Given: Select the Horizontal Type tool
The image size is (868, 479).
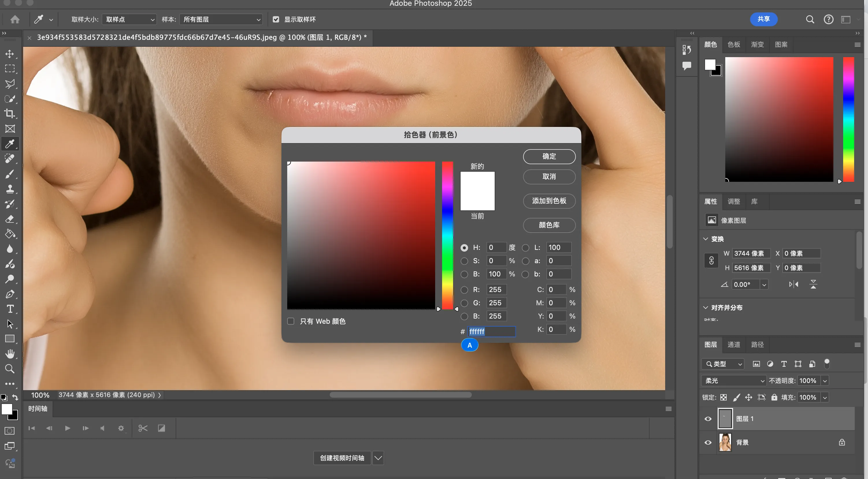Looking at the screenshot, I should point(10,309).
